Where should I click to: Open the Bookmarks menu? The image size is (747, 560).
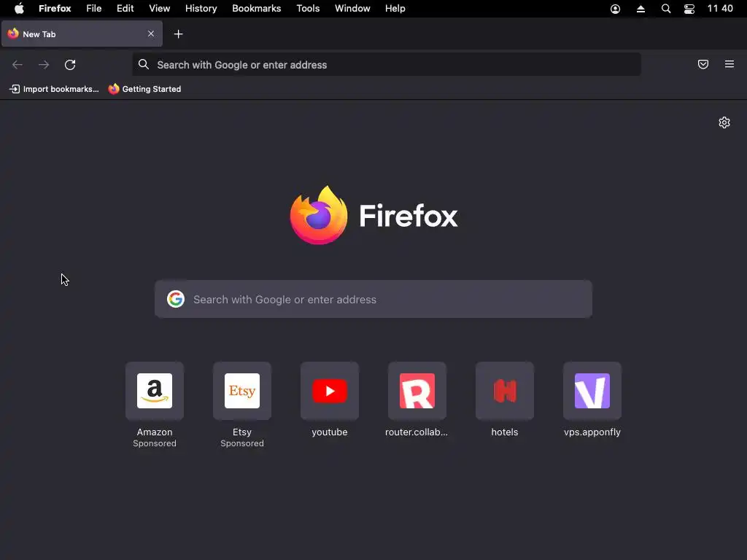(256, 9)
